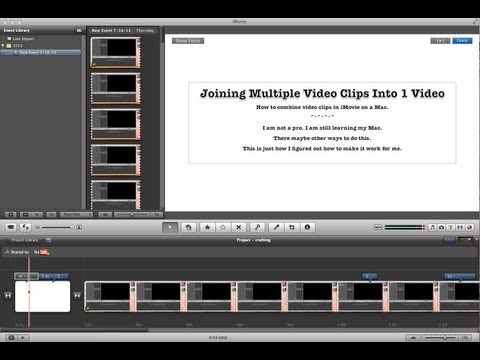Click fourth event clip thumbnail in browser
The height and width of the screenshot is (360, 480).
click(115, 160)
